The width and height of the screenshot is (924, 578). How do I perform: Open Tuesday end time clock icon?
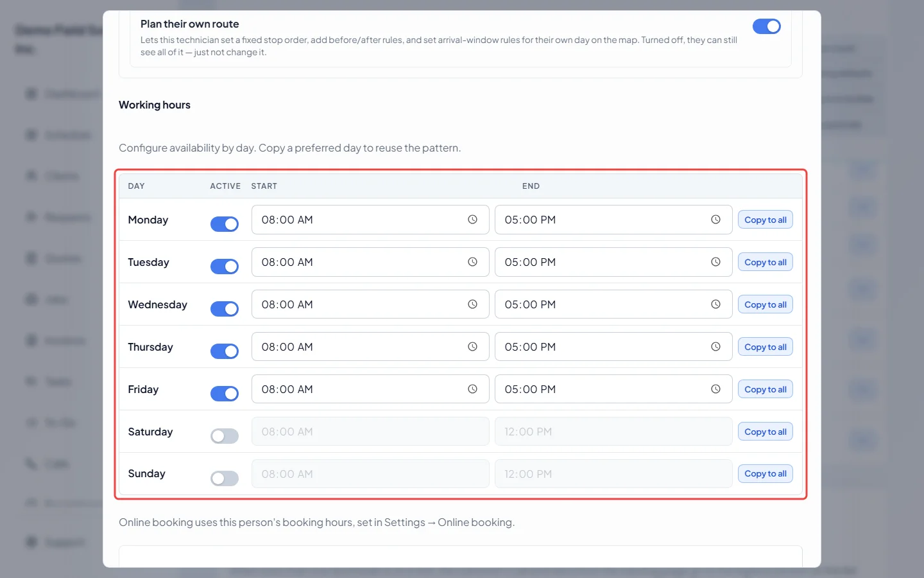point(715,262)
